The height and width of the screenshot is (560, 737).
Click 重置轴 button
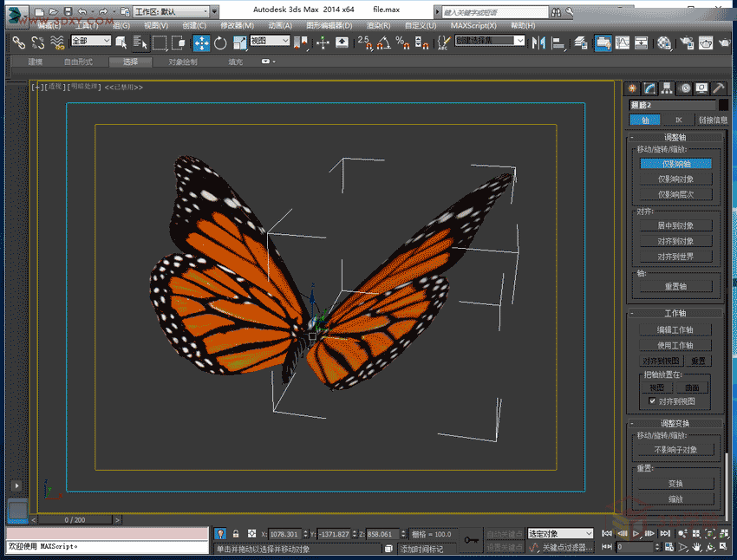(675, 286)
